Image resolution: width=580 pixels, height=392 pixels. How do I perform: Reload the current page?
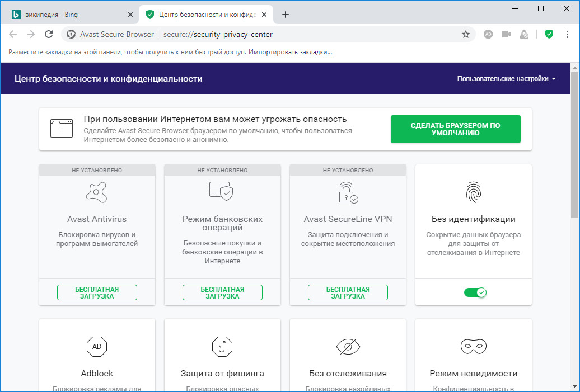[49, 34]
